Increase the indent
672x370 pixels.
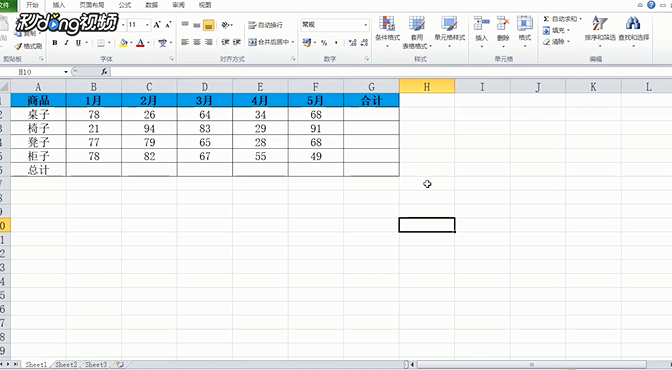[237, 42]
